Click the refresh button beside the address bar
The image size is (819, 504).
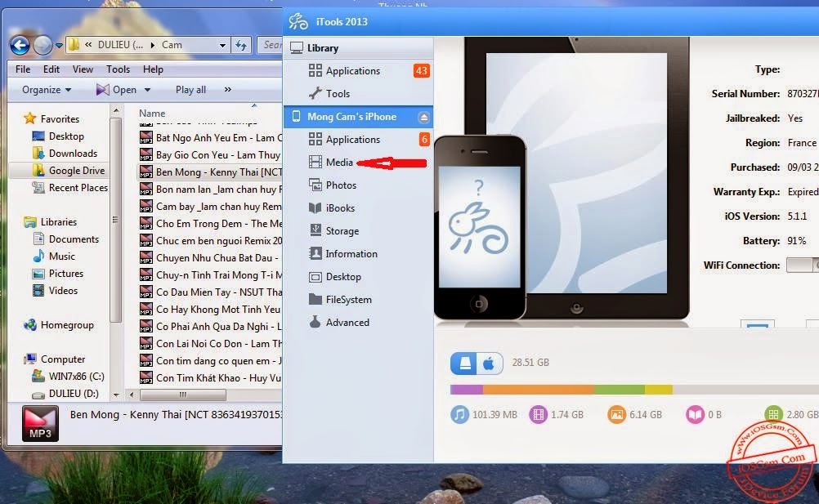241,46
